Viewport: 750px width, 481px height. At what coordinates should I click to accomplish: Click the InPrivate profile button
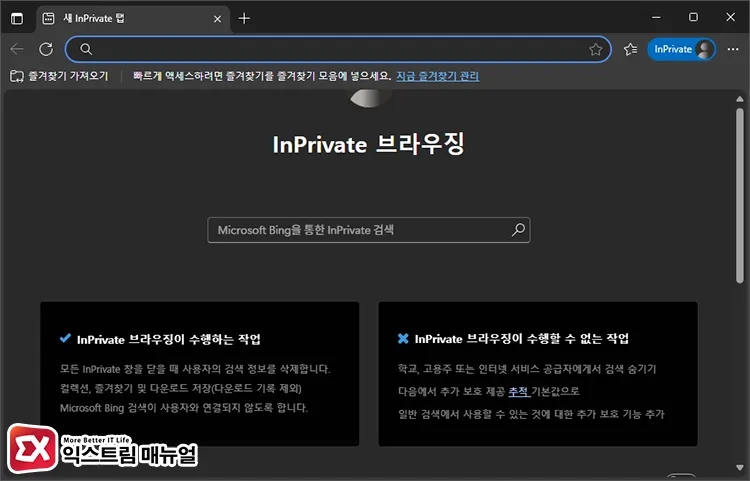pyautogui.click(x=681, y=49)
